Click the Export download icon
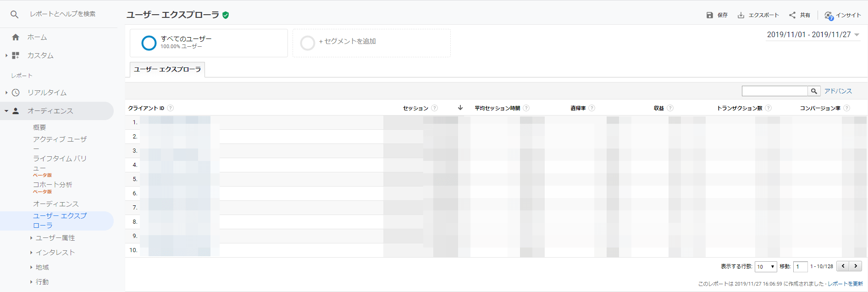This screenshot has width=868, height=292. 741,15
